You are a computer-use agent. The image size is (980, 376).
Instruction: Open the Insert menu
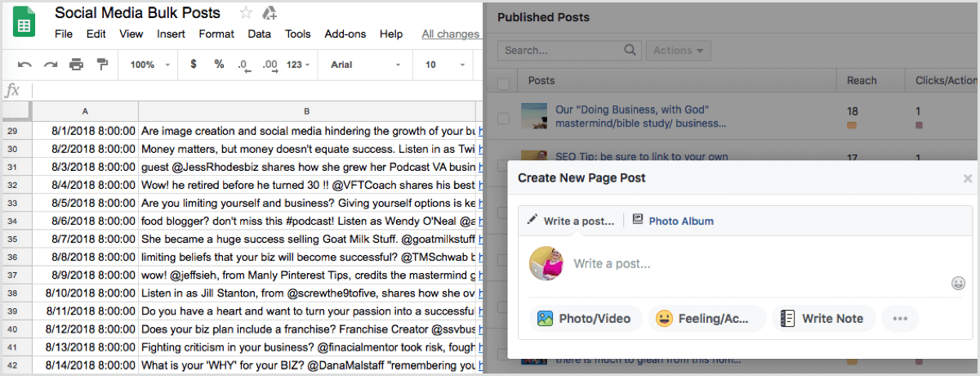(171, 34)
